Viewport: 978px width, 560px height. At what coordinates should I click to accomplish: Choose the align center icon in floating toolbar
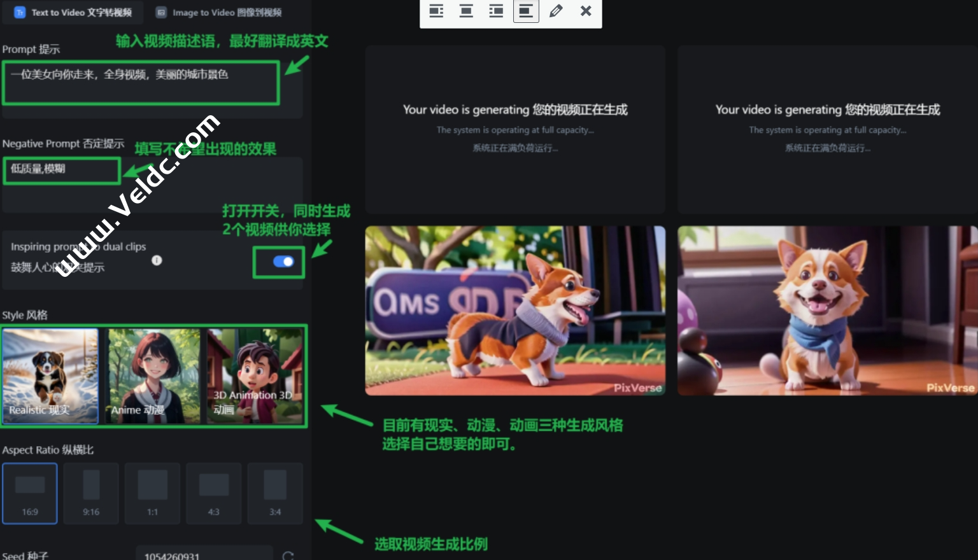click(466, 11)
